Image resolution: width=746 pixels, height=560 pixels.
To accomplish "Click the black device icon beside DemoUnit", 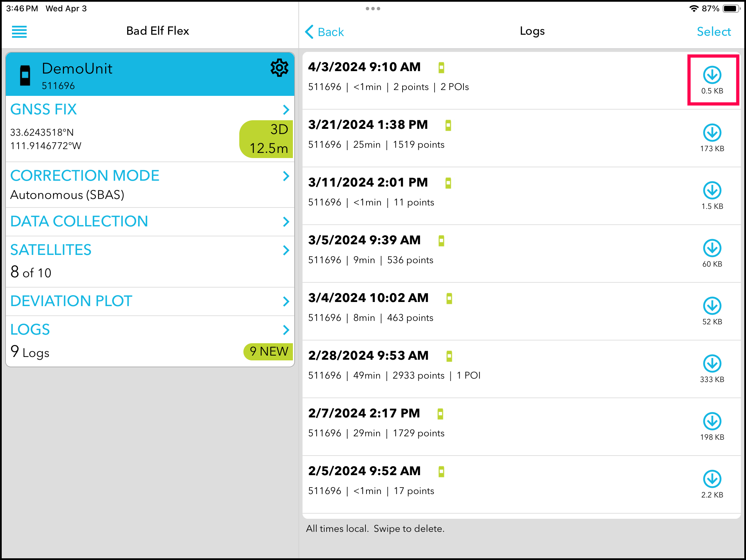I will click(x=25, y=75).
